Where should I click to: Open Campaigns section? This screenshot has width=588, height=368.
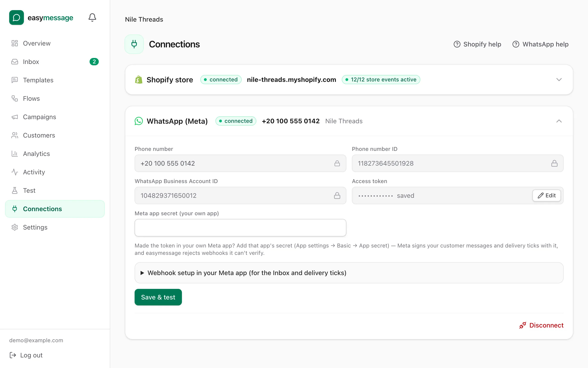pyautogui.click(x=55, y=117)
